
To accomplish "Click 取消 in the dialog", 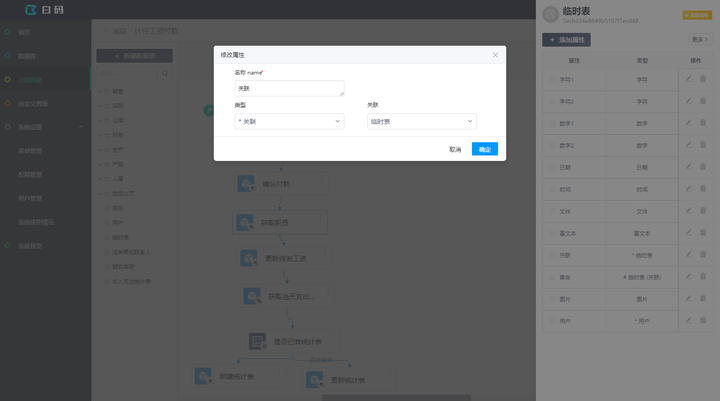I will click(455, 149).
